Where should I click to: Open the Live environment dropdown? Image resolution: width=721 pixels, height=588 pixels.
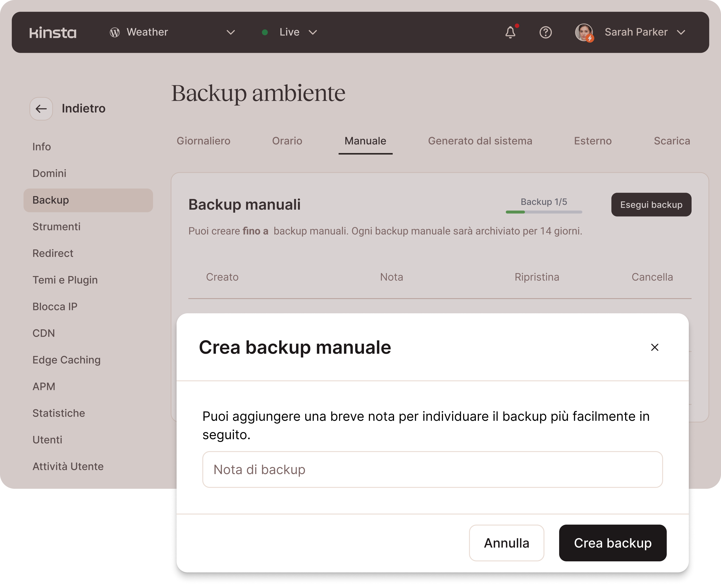click(x=312, y=33)
